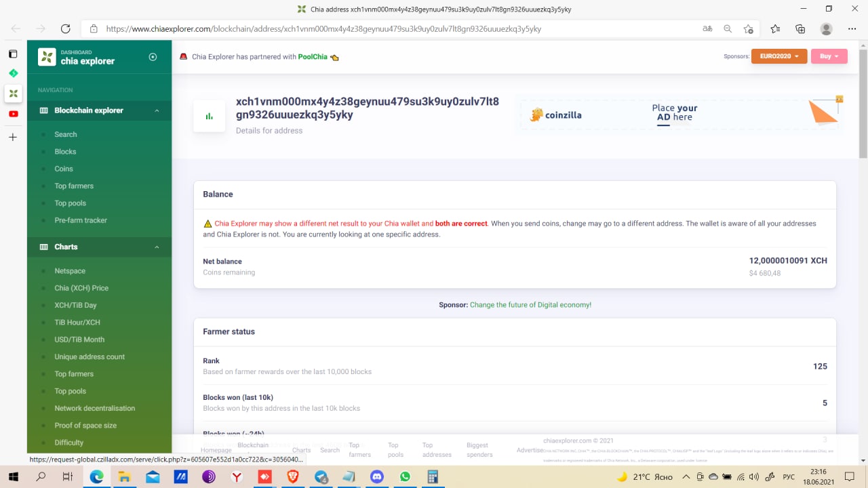Open Brave browser from the taskbar
The image size is (868, 488).
[293, 476]
